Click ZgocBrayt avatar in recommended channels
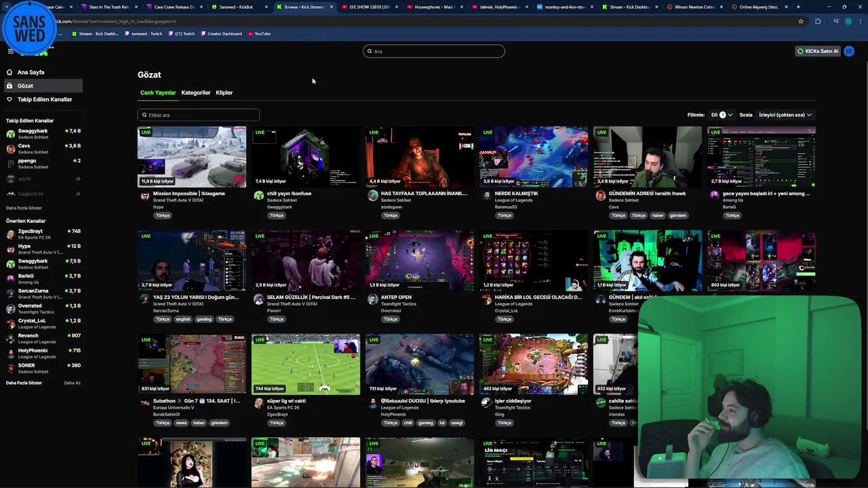Viewport: 868px width, 488px height. point(10,234)
